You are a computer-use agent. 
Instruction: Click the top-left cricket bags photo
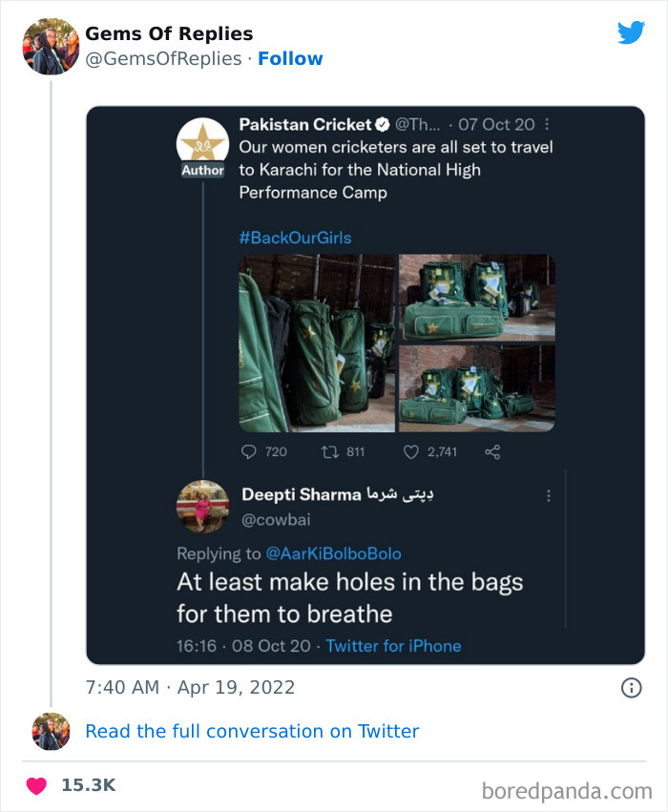click(x=315, y=342)
